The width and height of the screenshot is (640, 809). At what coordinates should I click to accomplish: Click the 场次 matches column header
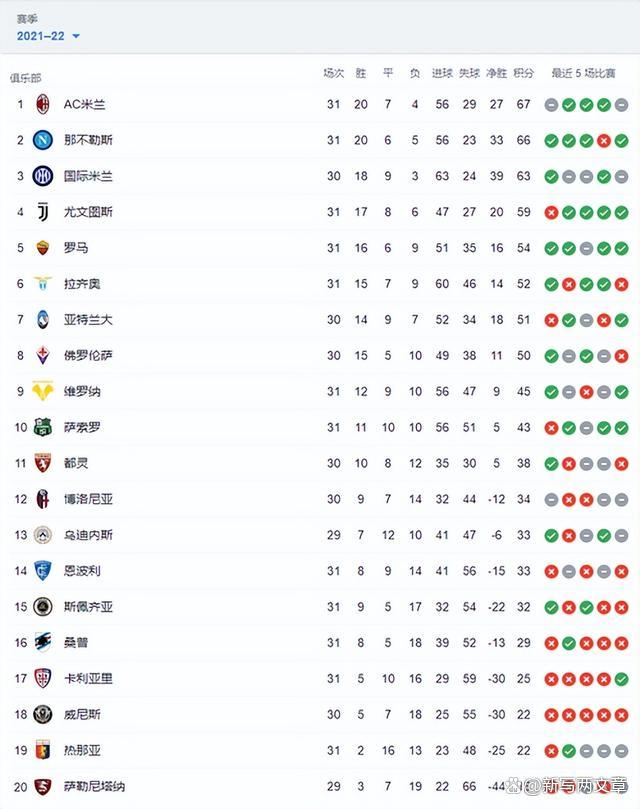(x=334, y=74)
